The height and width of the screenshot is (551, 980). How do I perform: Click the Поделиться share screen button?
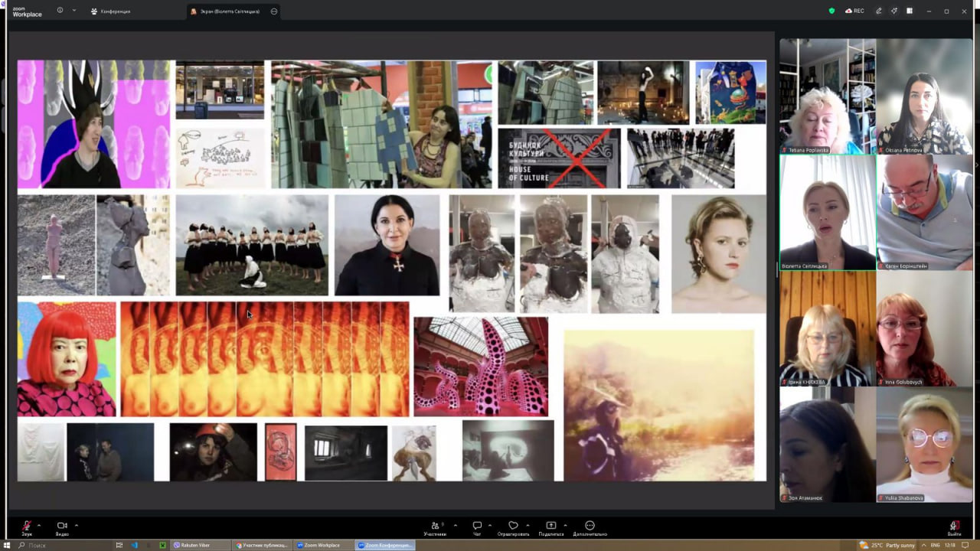[x=550, y=527]
